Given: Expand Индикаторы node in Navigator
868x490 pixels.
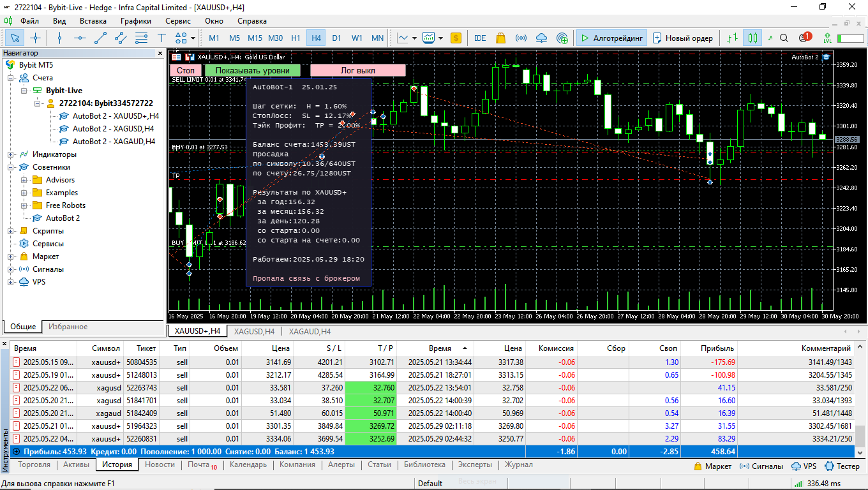Looking at the screenshot, I should pos(11,154).
